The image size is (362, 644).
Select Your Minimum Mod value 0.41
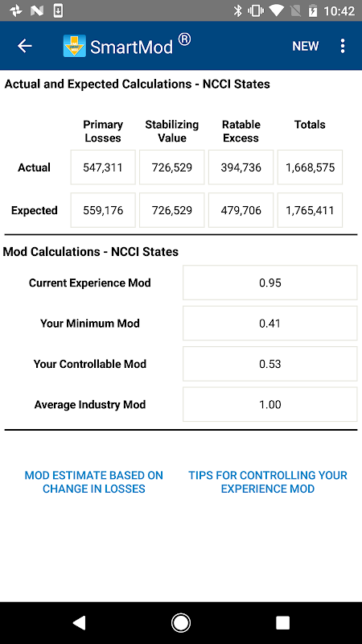[270, 324]
